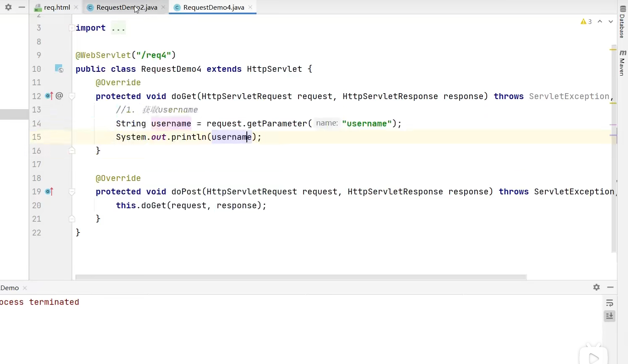
Task: Click the doGet method name
Action: tap(184, 96)
